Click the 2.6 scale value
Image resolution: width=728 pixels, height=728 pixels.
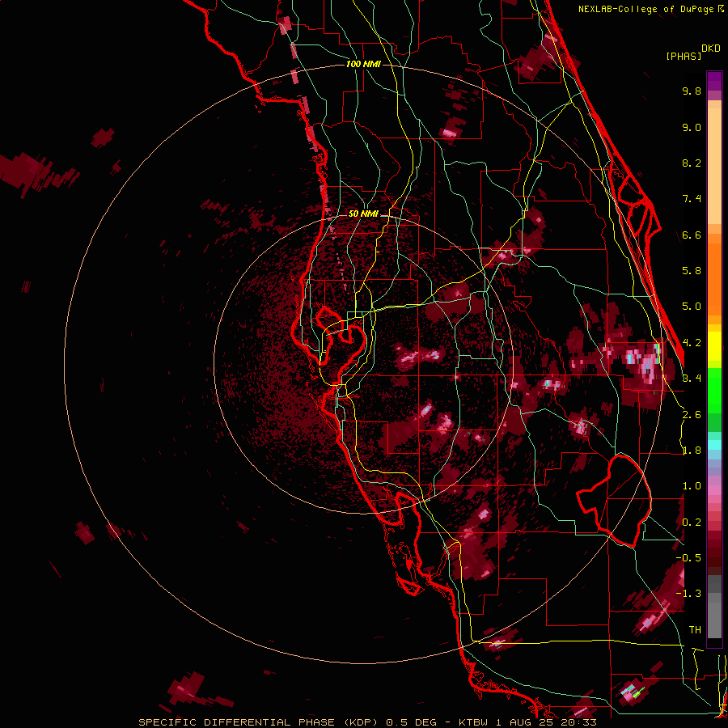(x=692, y=415)
